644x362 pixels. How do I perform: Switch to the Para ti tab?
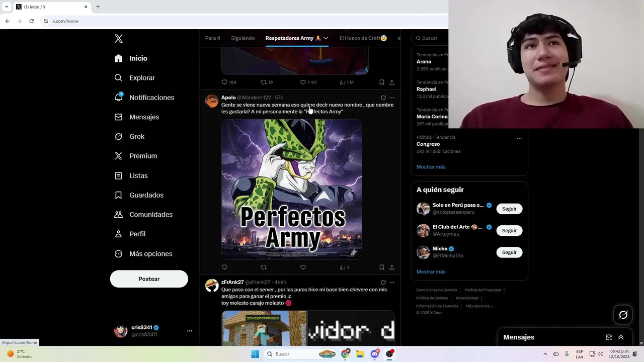213,38
